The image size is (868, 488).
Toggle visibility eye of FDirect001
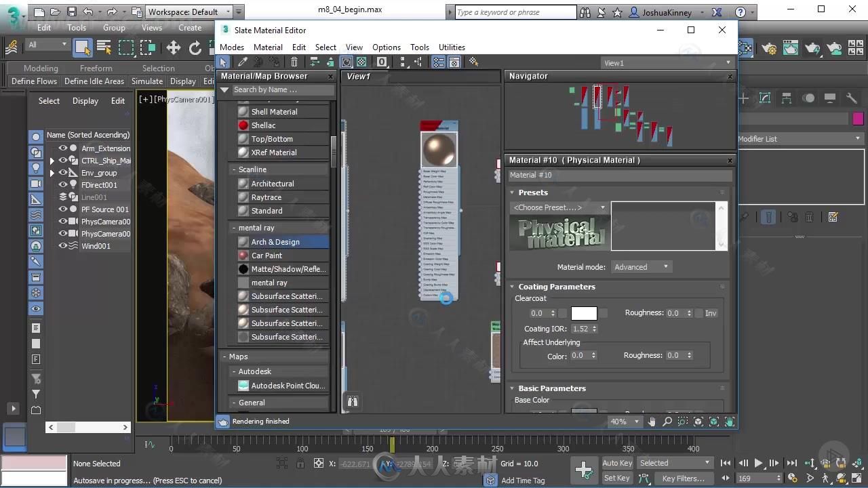tap(62, 185)
